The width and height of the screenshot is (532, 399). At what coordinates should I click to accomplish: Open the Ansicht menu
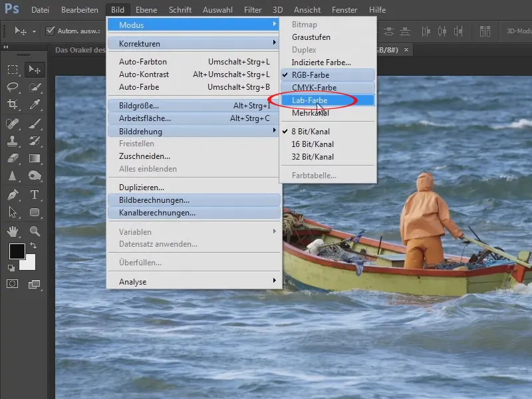coord(307,10)
